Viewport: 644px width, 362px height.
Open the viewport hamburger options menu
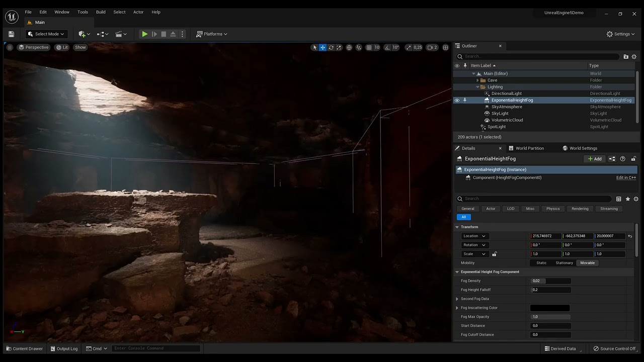tap(10, 47)
